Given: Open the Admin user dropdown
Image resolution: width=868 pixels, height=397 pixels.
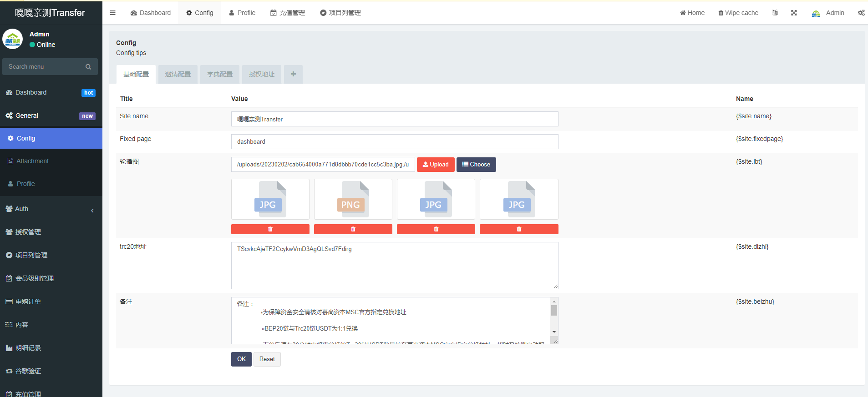Looking at the screenshot, I should [828, 13].
